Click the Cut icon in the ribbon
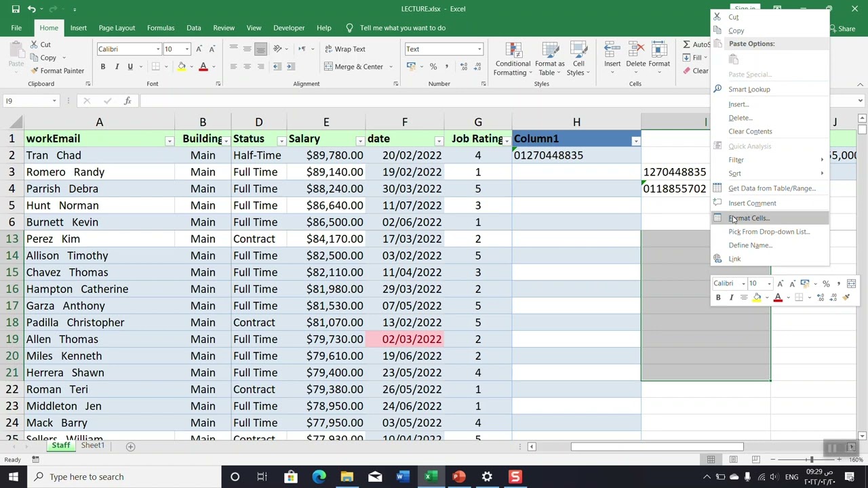The height and width of the screenshot is (488, 868). (x=35, y=45)
